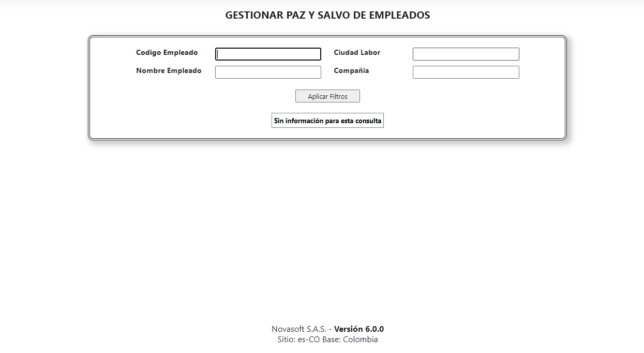Click the space between Ciudad Labor and Compañia fields
Image resolution: width=644 pixels, height=353 pixels.
click(465, 62)
